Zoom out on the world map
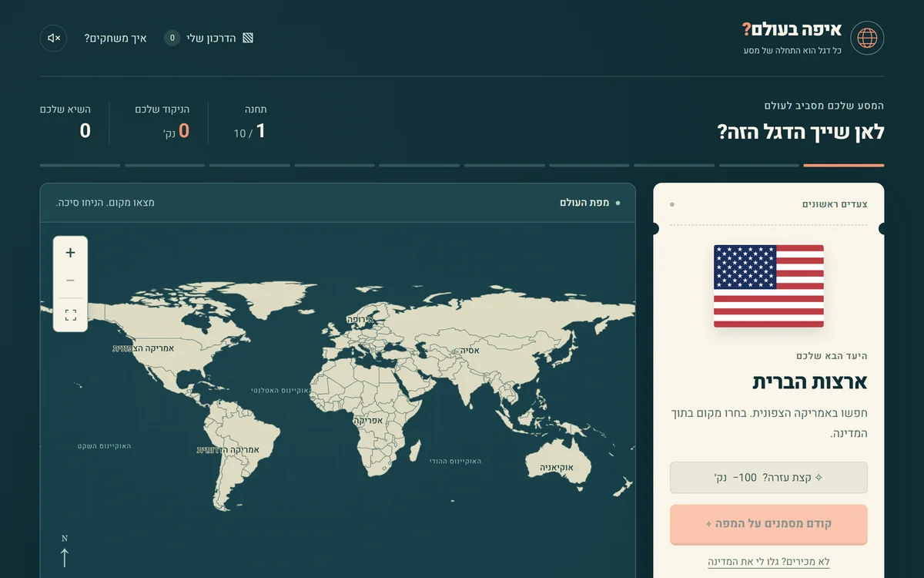This screenshot has height=578, width=924. [70, 281]
